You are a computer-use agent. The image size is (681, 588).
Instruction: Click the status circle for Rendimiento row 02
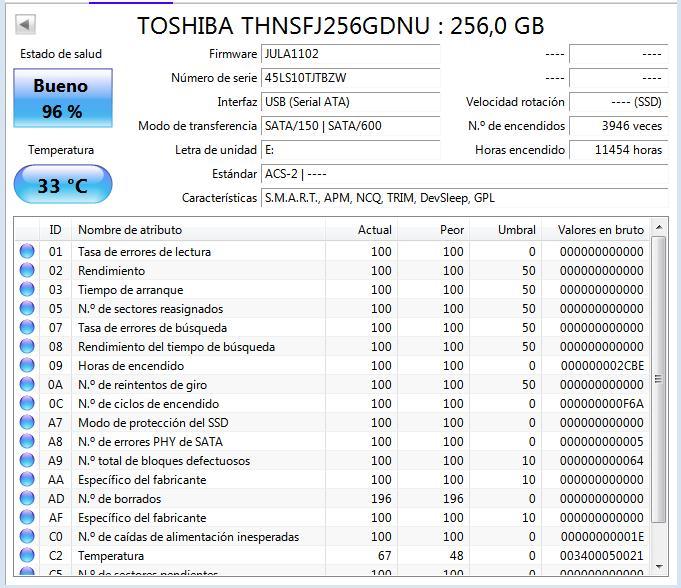point(27,271)
